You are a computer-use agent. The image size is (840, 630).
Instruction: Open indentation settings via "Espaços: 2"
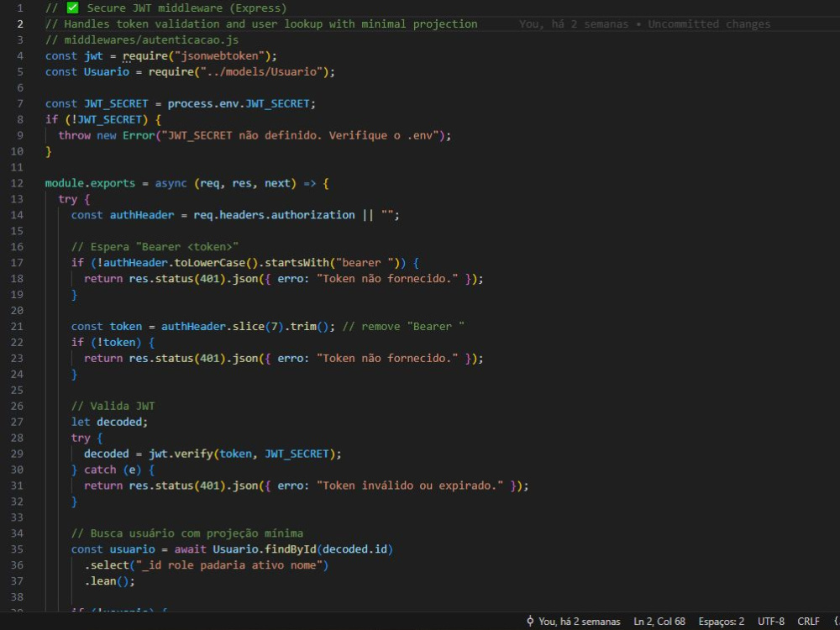tap(721, 622)
